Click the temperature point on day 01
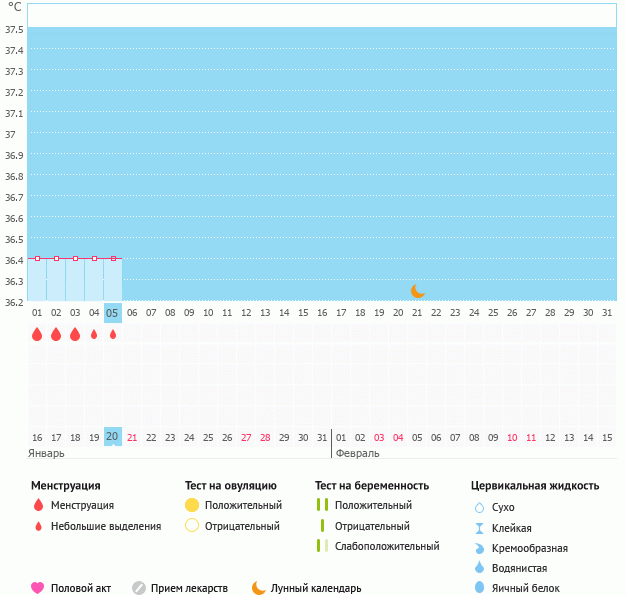626x595 pixels. 37,258
